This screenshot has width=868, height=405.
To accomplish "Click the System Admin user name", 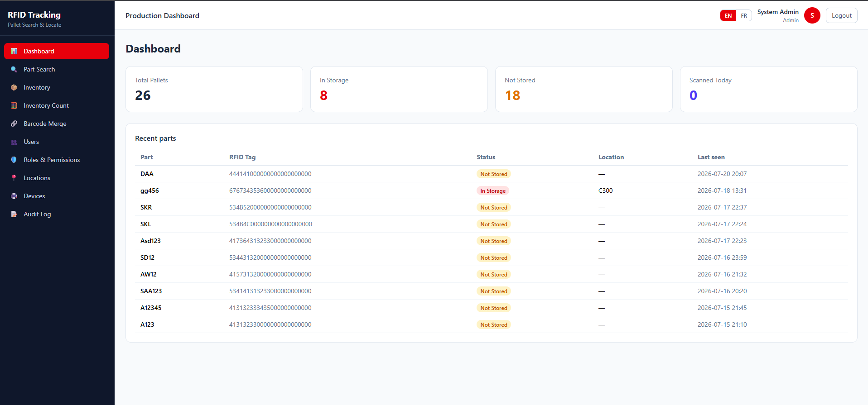I will coord(778,12).
